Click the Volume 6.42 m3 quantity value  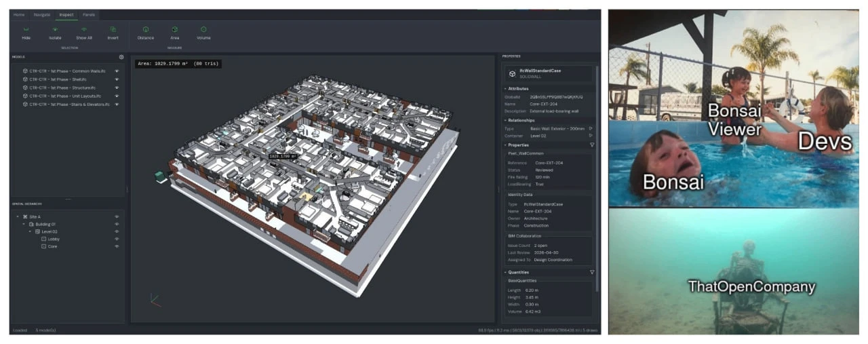click(532, 311)
